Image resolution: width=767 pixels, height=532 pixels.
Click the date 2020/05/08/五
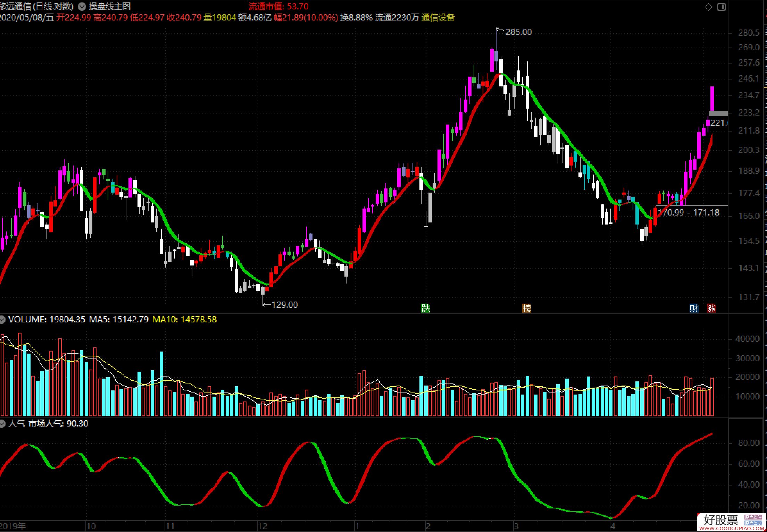pyautogui.click(x=27, y=17)
